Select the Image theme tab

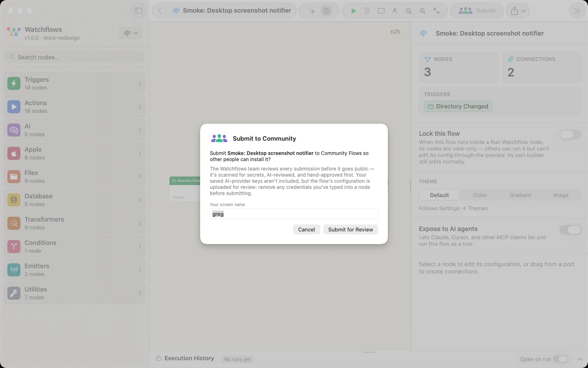561,195
